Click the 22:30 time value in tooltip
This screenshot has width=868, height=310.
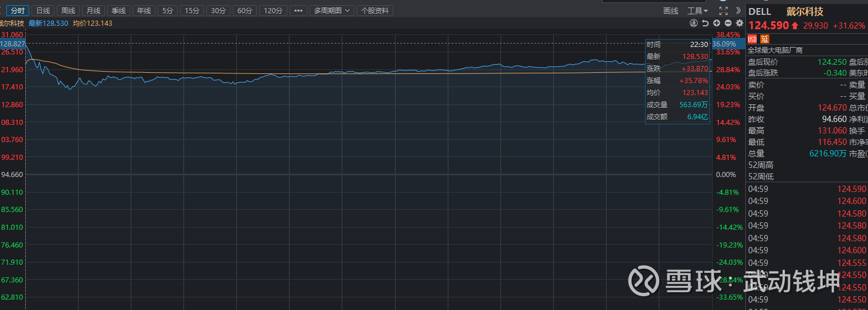click(x=699, y=45)
